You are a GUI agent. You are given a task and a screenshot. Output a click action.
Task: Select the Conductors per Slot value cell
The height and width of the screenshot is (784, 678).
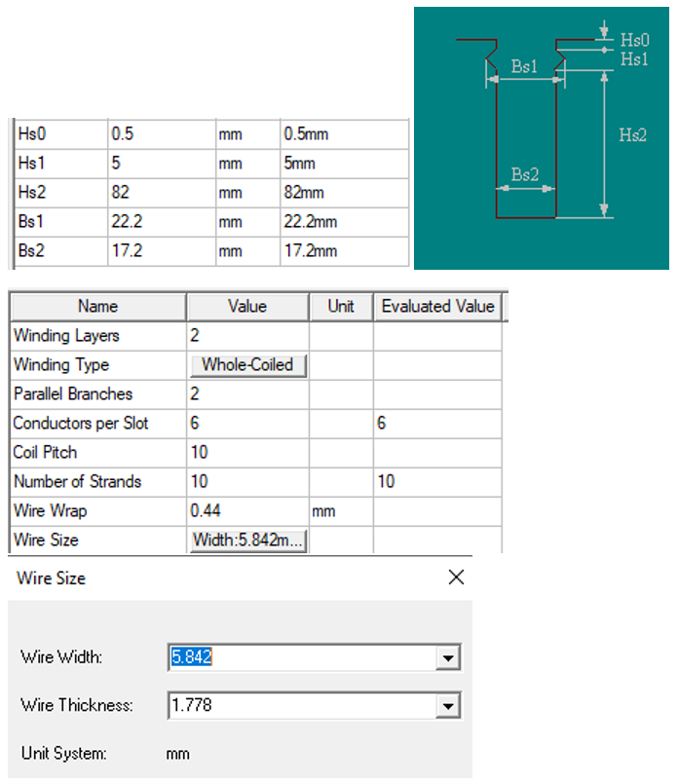click(x=248, y=424)
